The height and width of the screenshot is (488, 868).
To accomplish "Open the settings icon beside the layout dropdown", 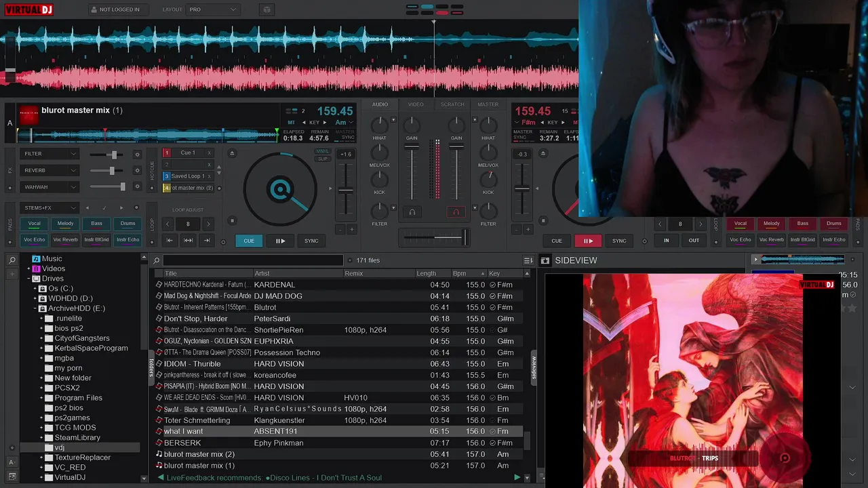I will point(267,9).
